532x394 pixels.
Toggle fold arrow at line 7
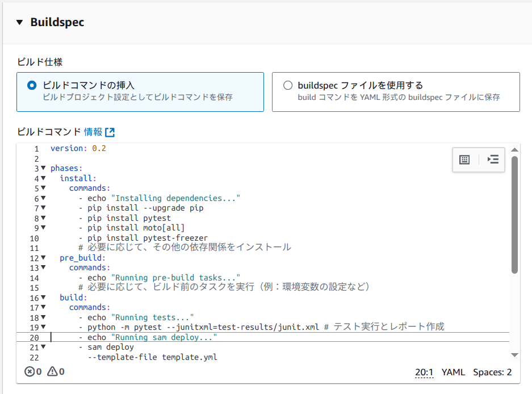(x=43, y=208)
